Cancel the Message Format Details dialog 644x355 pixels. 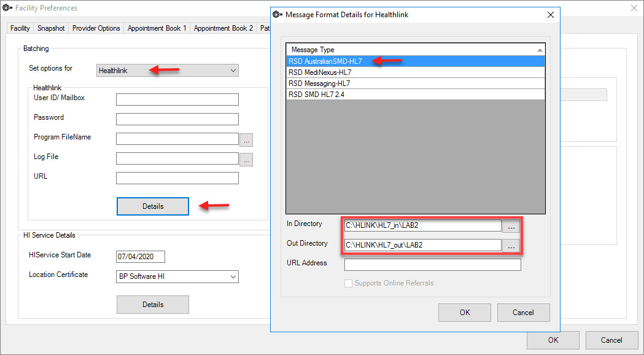tap(523, 313)
